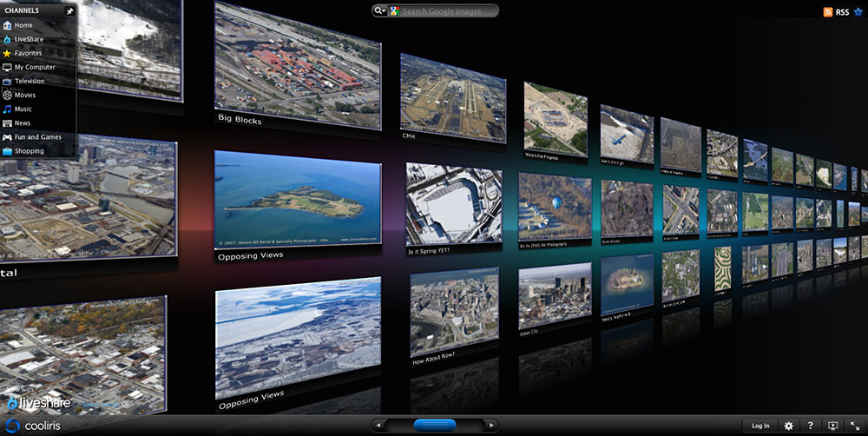Subscribe via the RSS link
Image resolution: width=868 pixels, height=436 pixels.
pos(836,12)
